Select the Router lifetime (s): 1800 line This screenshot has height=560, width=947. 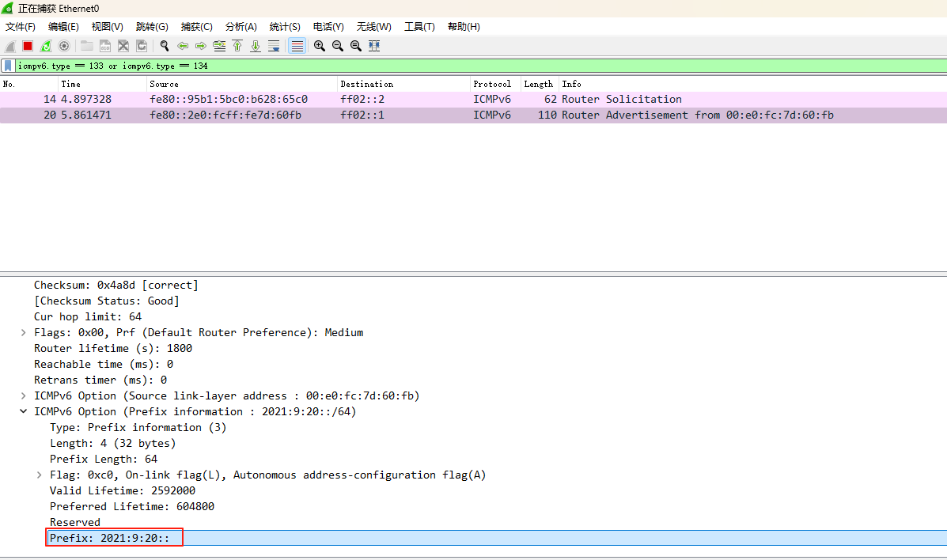coord(113,349)
